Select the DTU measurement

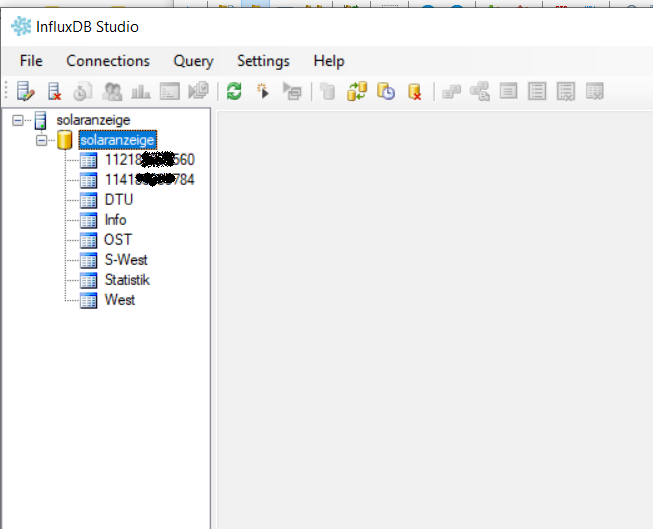coord(118,200)
